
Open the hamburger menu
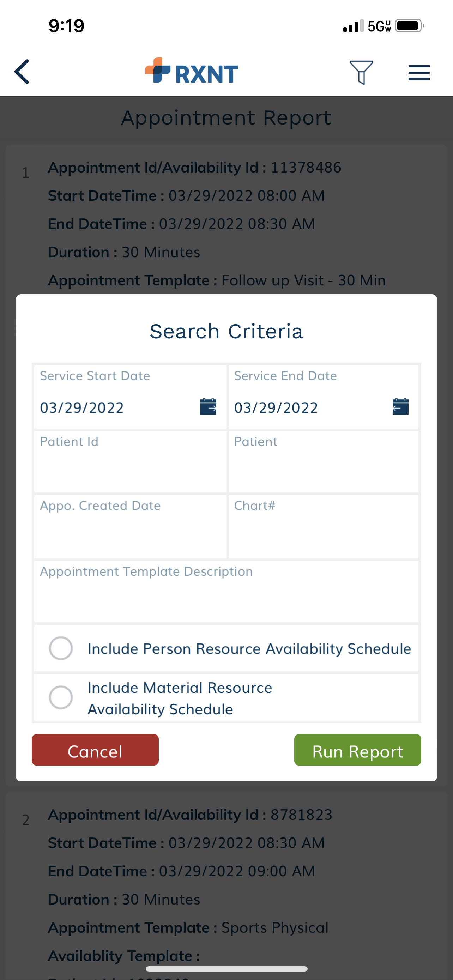click(419, 73)
